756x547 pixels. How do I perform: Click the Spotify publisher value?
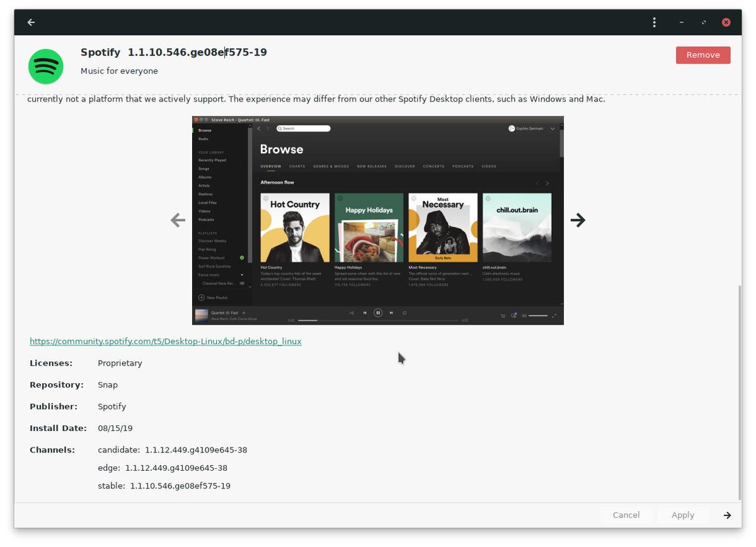coord(112,406)
